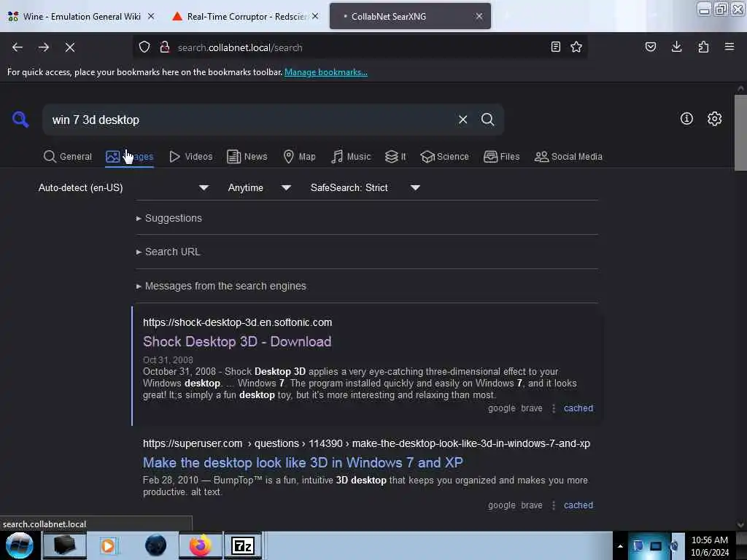This screenshot has height=560, width=747.
Task: Open media player taskbar icon
Action: click(x=109, y=545)
